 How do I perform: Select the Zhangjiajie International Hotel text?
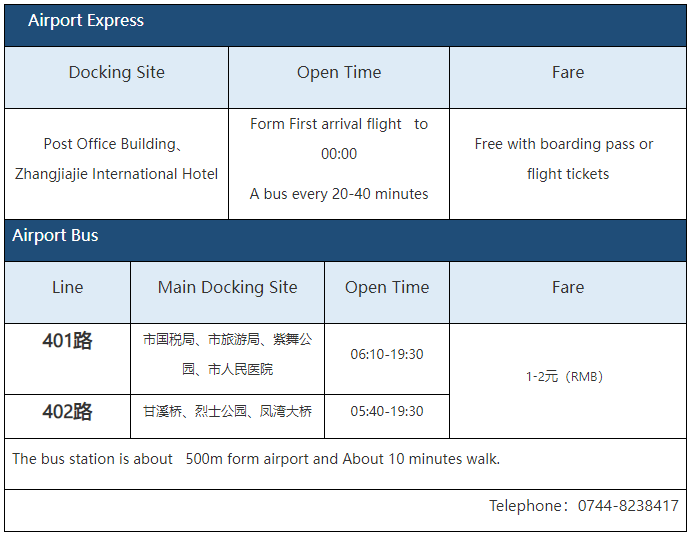pyautogui.click(x=117, y=174)
